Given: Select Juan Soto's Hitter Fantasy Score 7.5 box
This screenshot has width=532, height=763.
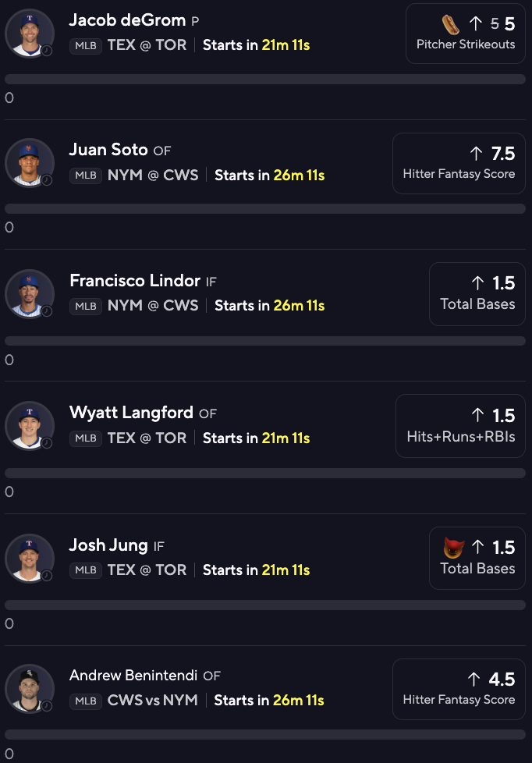Looking at the screenshot, I should click(459, 164).
